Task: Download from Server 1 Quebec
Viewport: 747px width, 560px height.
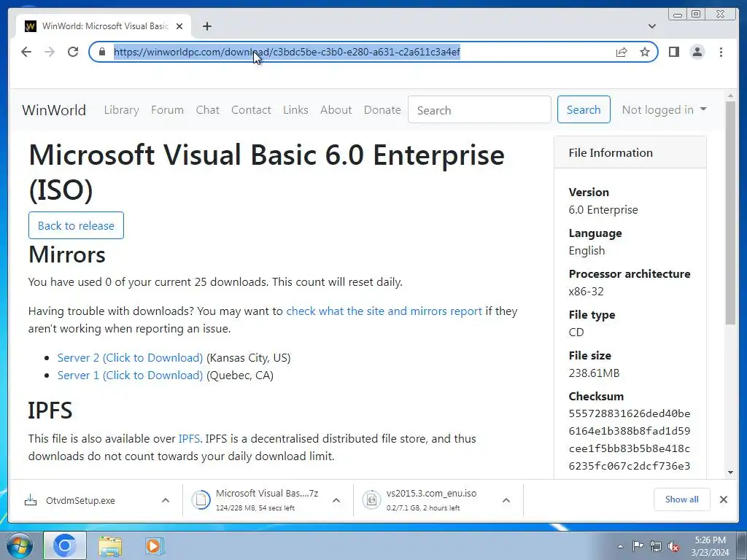Action: pyautogui.click(x=130, y=376)
